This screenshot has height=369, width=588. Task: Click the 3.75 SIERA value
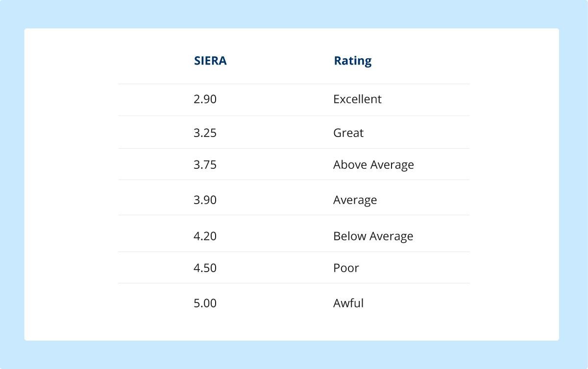coord(205,165)
